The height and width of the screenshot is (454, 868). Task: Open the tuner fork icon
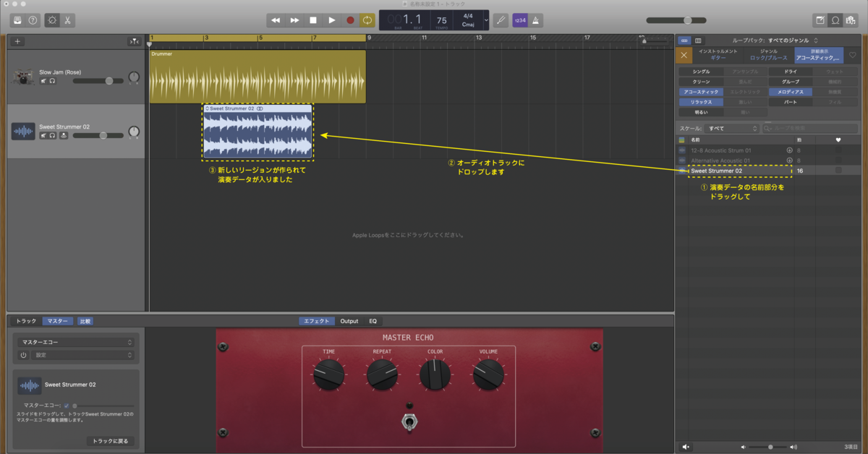point(501,20)
